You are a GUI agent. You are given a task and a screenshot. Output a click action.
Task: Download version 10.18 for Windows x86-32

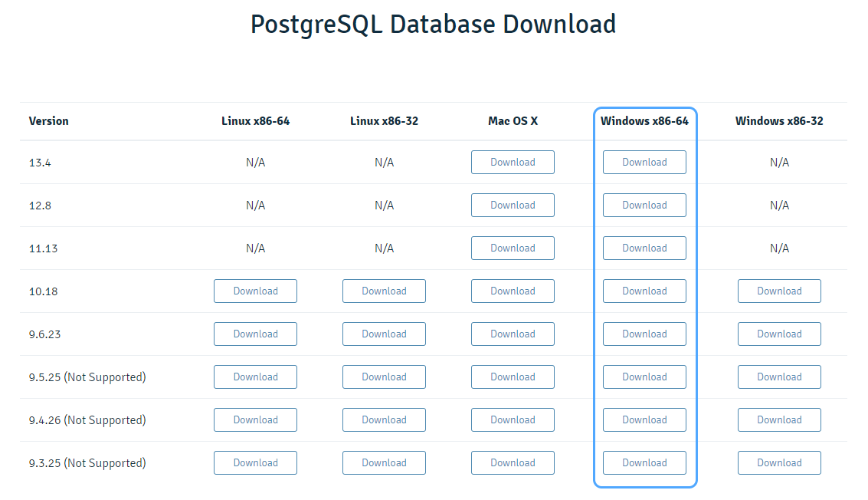coord(779,291)
